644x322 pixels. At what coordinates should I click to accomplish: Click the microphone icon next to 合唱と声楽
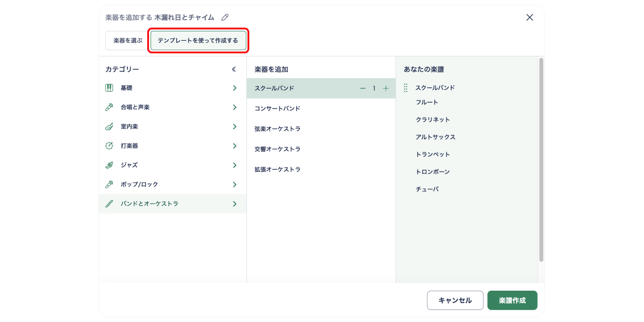coord(109,107)
